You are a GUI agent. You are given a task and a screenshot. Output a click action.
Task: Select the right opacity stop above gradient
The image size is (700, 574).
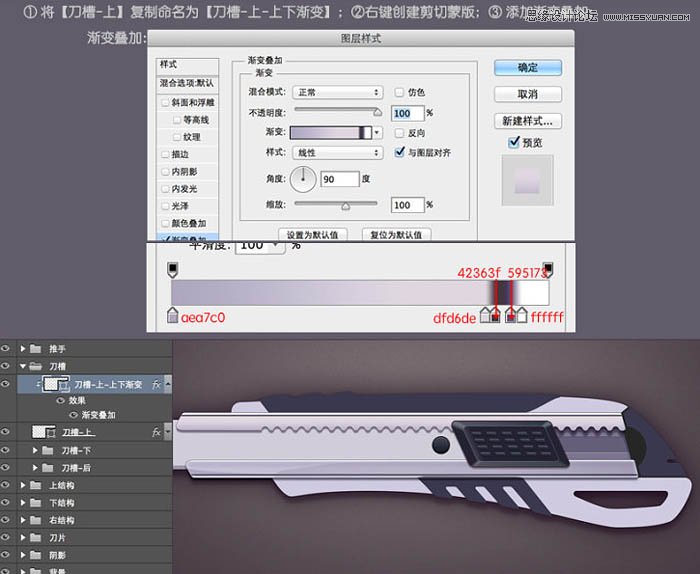point(547,270)
